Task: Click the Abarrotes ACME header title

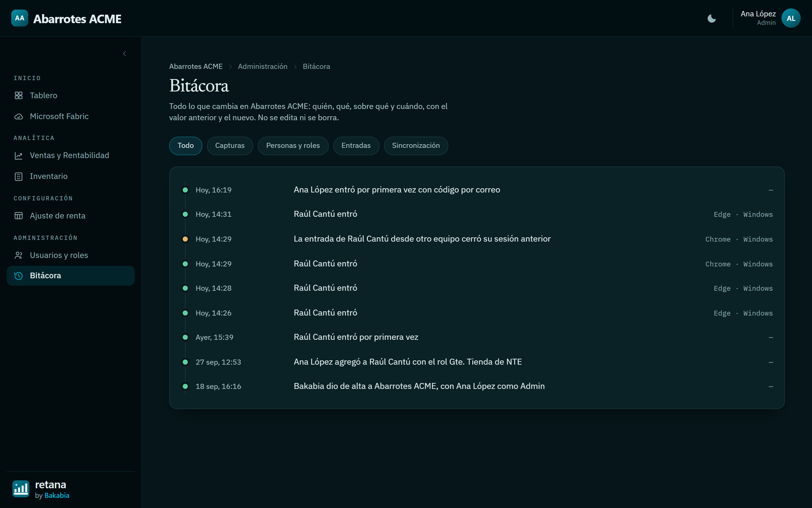Action: [x=77, y=19]
